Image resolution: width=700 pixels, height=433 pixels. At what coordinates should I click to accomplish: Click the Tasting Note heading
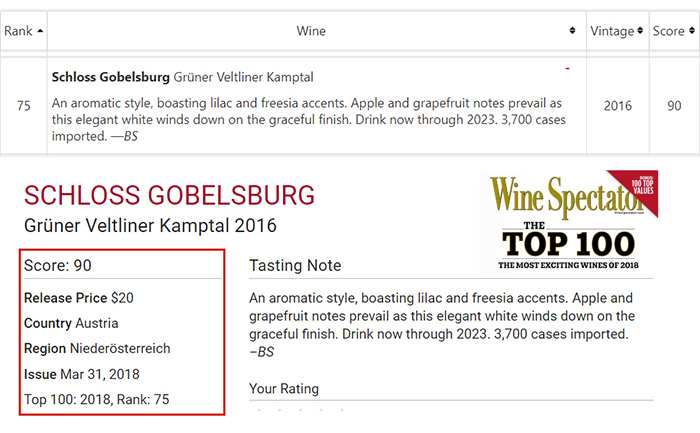tap(295, 266)
